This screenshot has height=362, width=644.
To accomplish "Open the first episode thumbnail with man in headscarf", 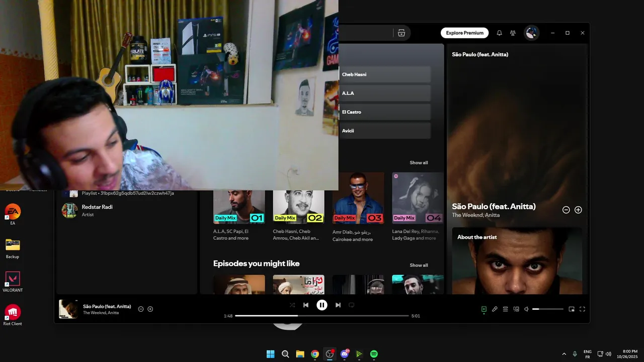I will point(239,284).
